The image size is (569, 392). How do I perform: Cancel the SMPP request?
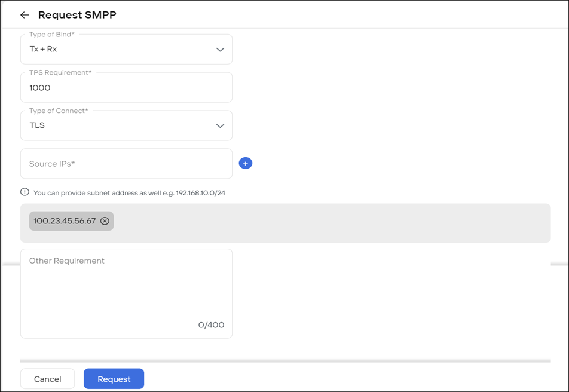coord(47,378)
